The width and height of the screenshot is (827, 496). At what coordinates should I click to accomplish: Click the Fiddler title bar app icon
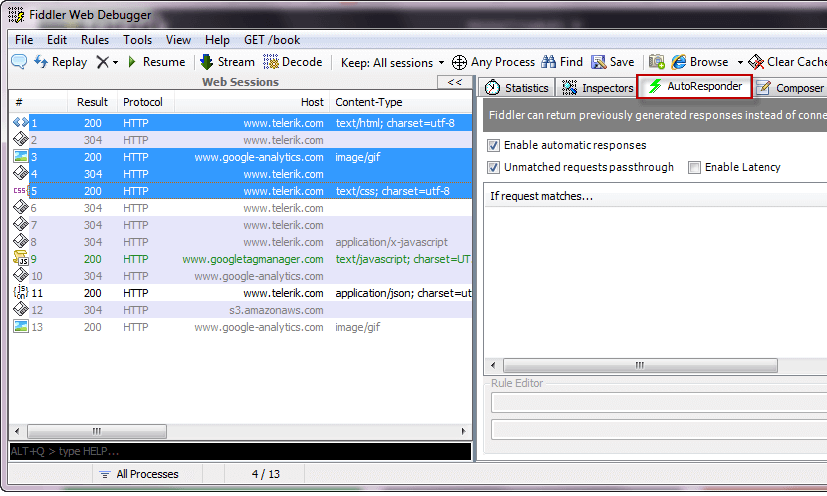(x=16, y=15)
